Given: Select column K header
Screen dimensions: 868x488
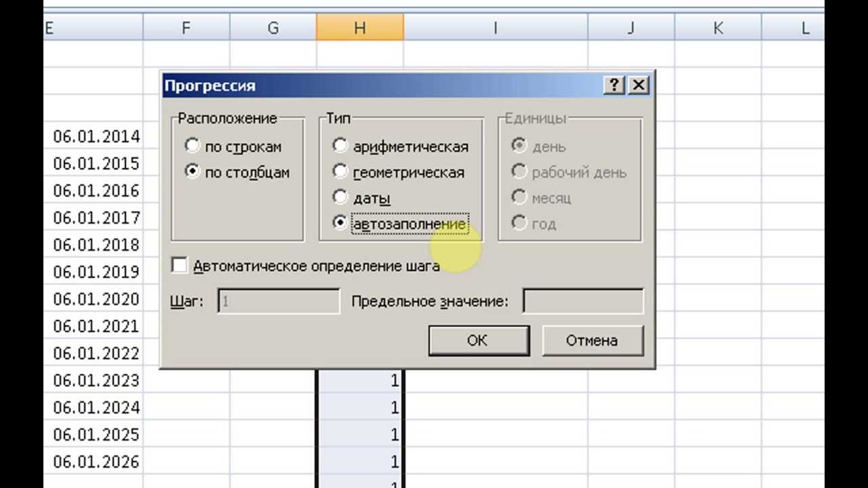Looking at the screenshot, I should click(x=718, y=28).
